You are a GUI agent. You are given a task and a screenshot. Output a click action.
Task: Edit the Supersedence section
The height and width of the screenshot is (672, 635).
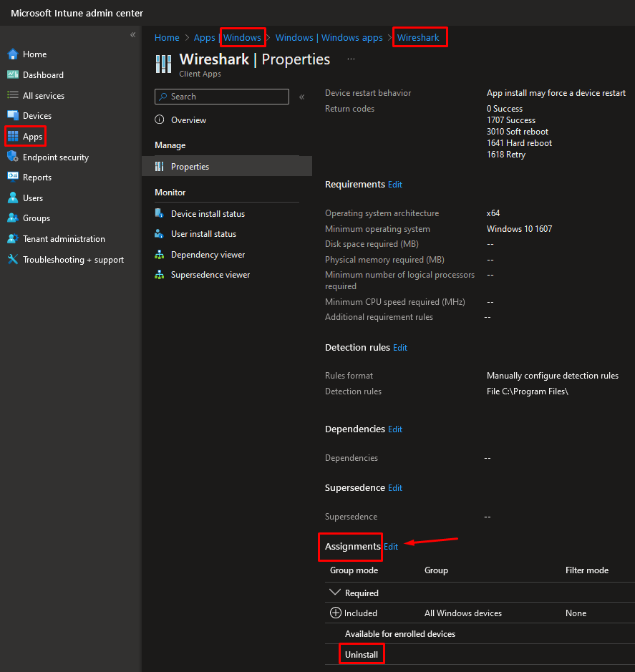(x=395, y=487)
